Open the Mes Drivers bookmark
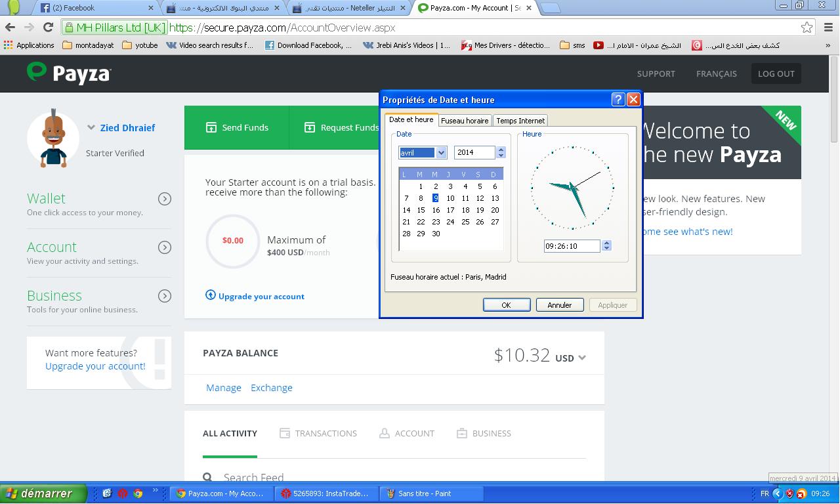This screenshot has height=504, width=840. click(506, 45)
